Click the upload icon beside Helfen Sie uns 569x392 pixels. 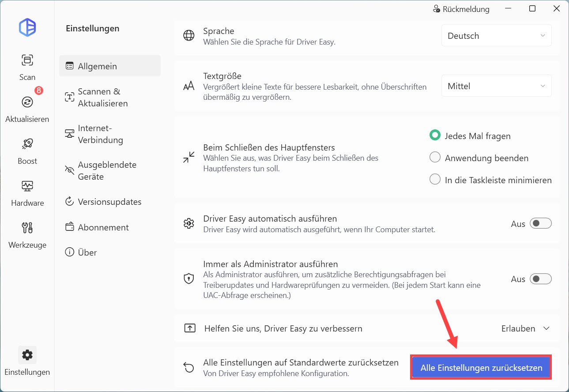coord(189,328)
